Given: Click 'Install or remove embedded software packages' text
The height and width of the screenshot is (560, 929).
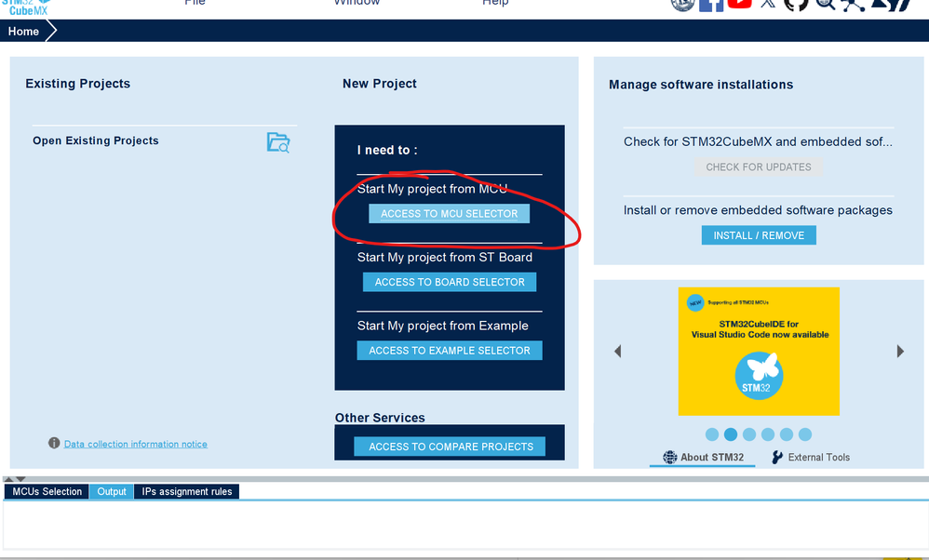Looking at the screenshot, I should tap(758, 210).
